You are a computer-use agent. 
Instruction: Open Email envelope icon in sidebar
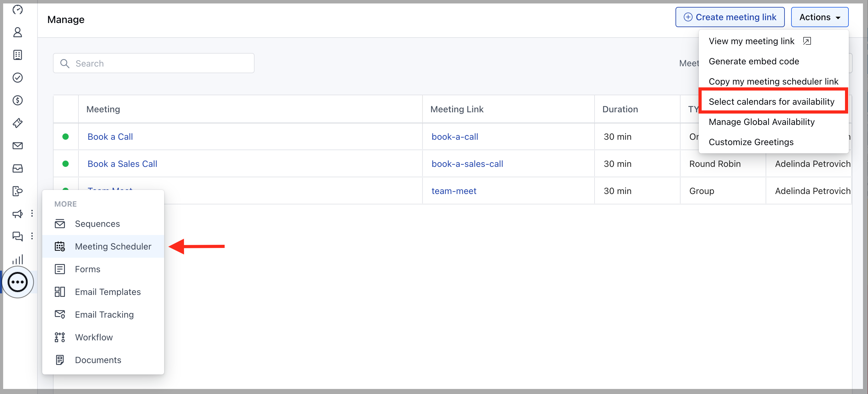coord(18,146)
